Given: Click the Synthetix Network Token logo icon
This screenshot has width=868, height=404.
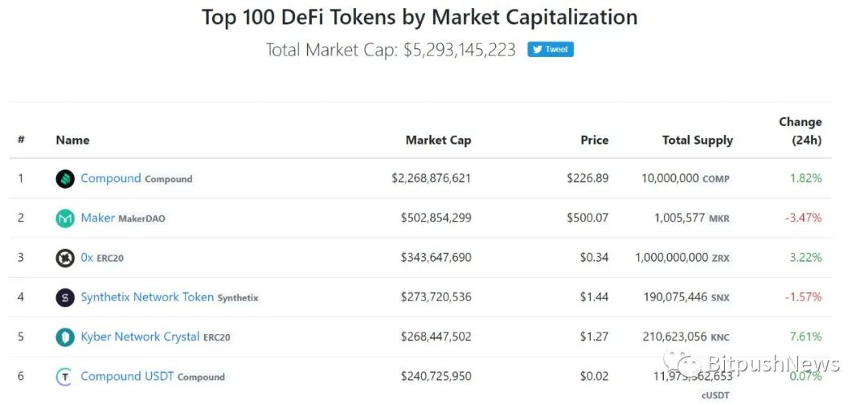Looking at the screenshot, I should tap(65, 298).
